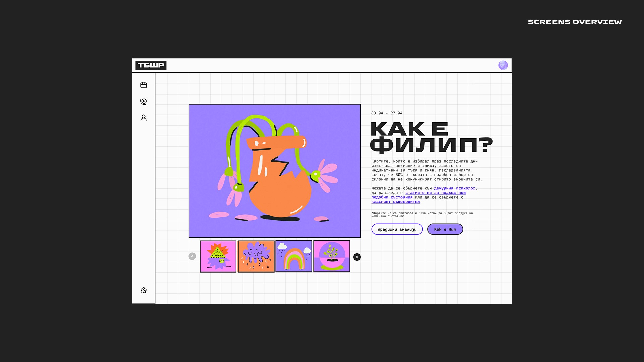Click the 'КАК Е ФИЛИП?' heading
Image resolution: width=644 pixels, height=362 pixels.
(431, 137)
